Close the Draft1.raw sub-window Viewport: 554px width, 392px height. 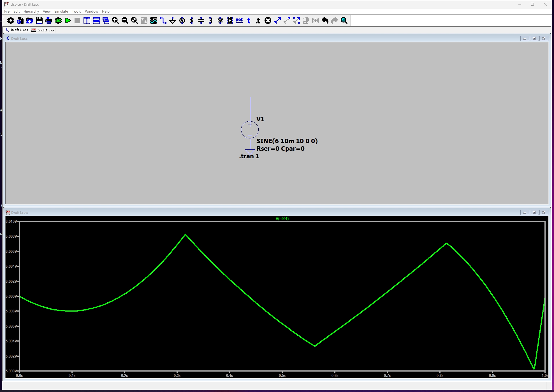tap(544, 212)
